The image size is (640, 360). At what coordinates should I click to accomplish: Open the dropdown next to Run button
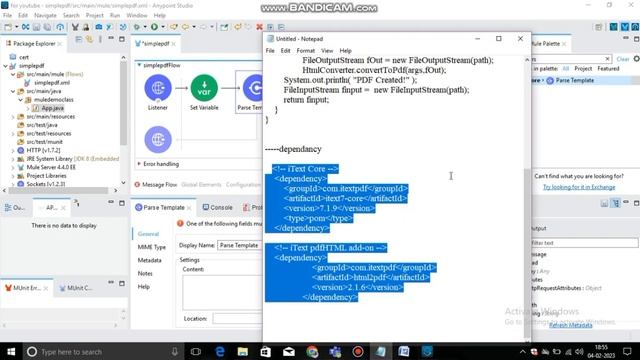(162, 27)
